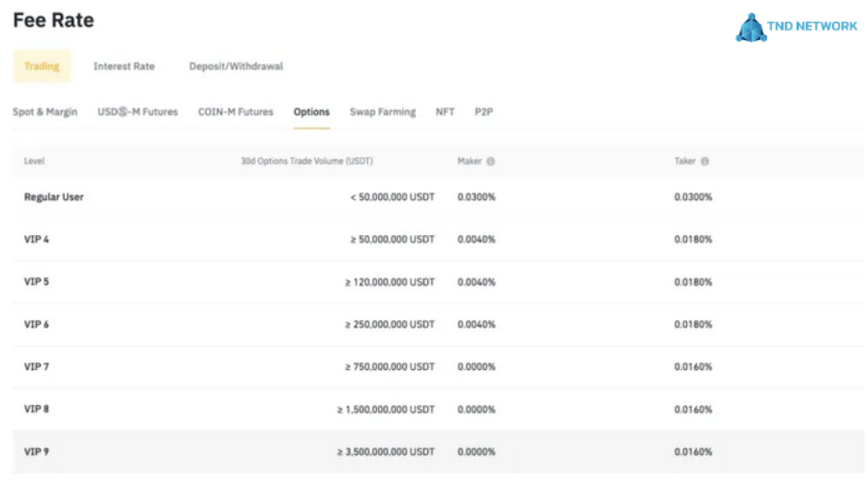The width and height of the screenshot is (868, 481).
Task: Switch to the Interest Rate tab
Action: [124, 67]
